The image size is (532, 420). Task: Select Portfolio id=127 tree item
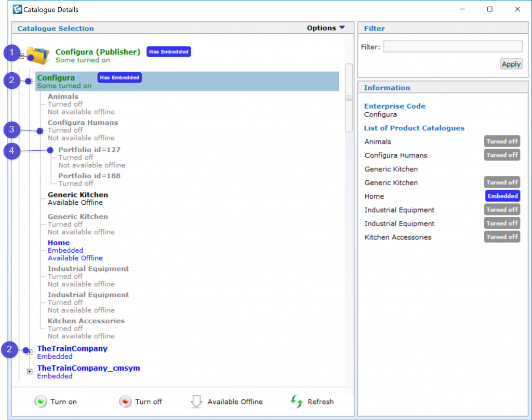[91, 157]
